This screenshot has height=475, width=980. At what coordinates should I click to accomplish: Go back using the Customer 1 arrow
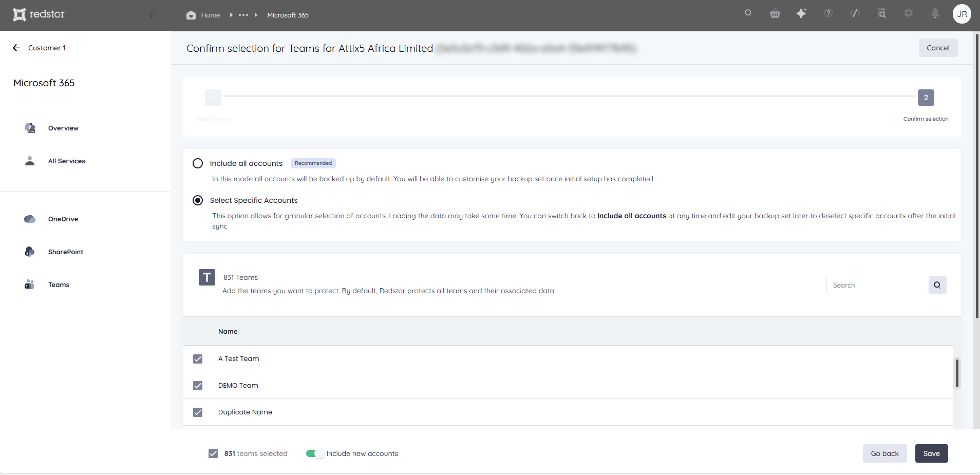[x=16, y=48]
